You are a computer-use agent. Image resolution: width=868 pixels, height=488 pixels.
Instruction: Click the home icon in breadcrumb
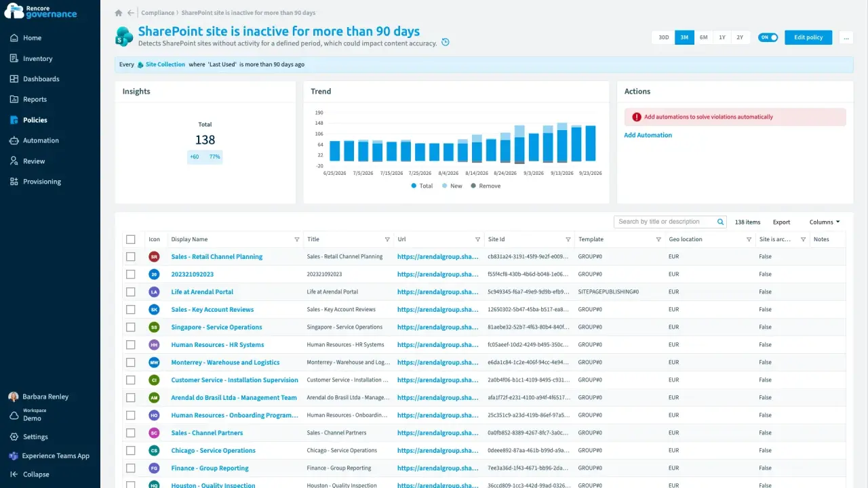(119, 13)
